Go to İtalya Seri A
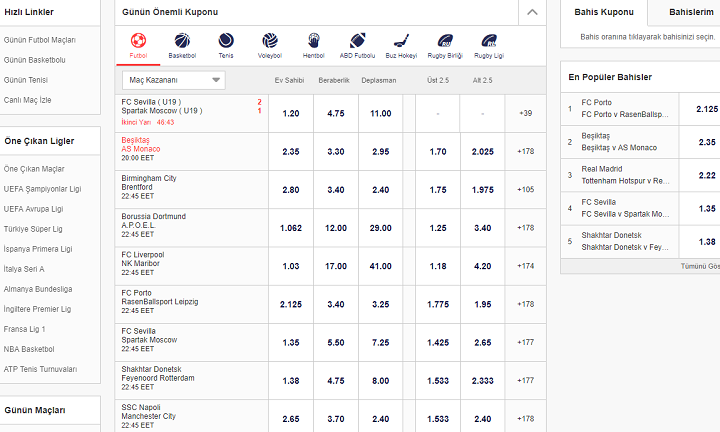720x432 pixels. tap(24, 269)
